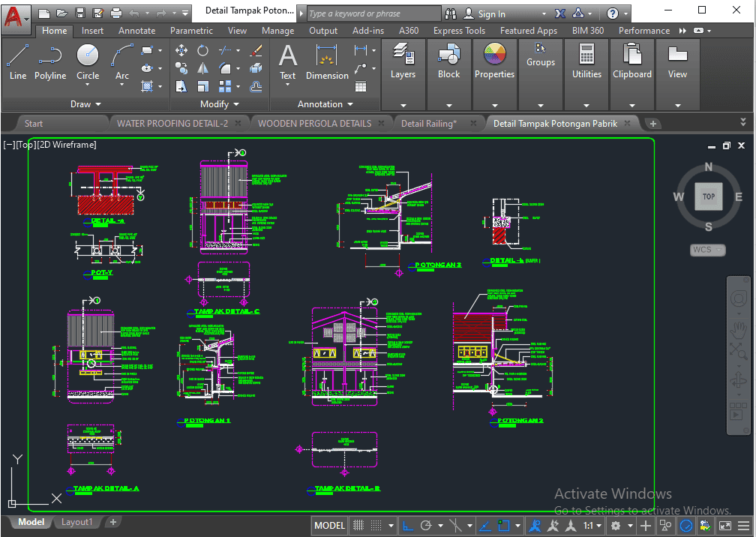Switch to the Annotate ribbon tab
Viewport: 756px width, 537px height.
pyautogui.click(x=136, y=31)
